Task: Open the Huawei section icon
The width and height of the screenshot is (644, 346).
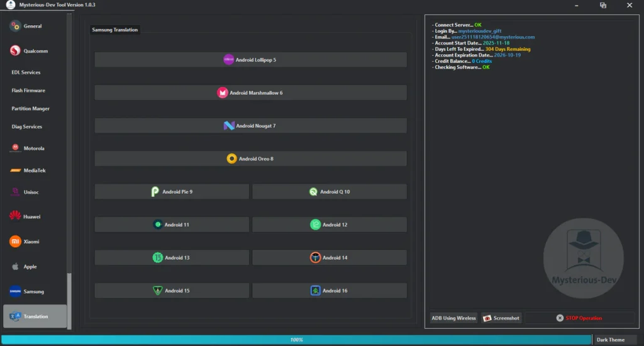Action: (15, 216)
